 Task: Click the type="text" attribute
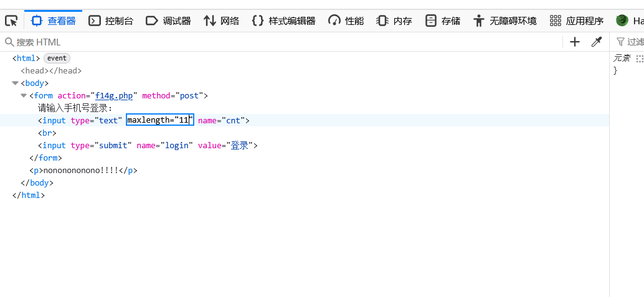97,120
